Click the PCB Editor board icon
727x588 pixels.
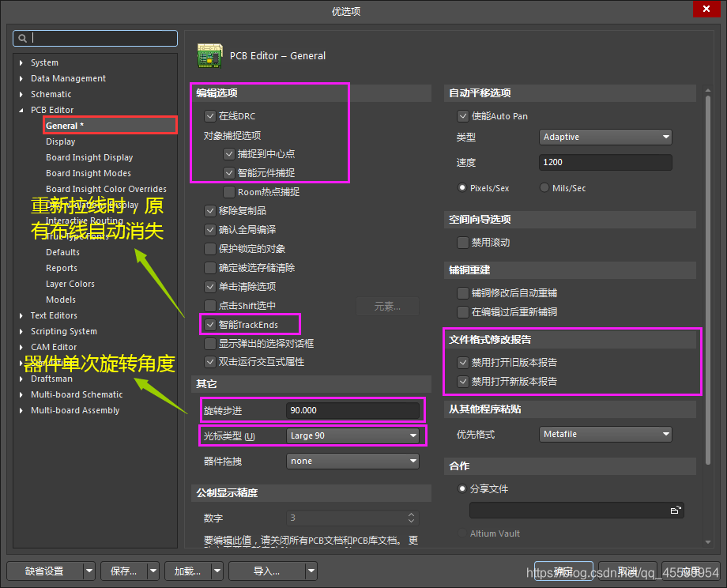click(209, 55)
